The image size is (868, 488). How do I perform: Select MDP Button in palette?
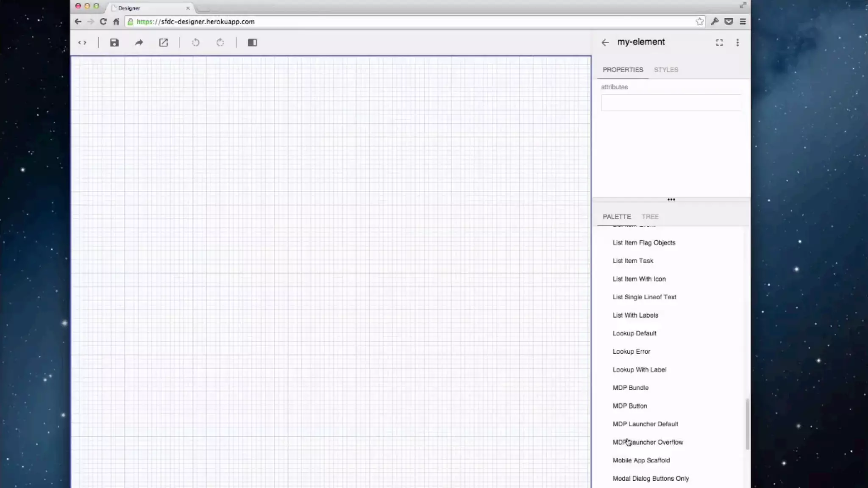coord(629,406)
